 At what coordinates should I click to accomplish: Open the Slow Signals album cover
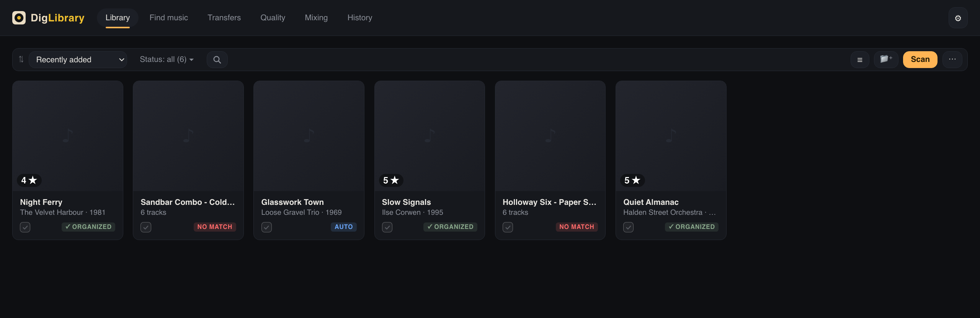coord(430,136)
